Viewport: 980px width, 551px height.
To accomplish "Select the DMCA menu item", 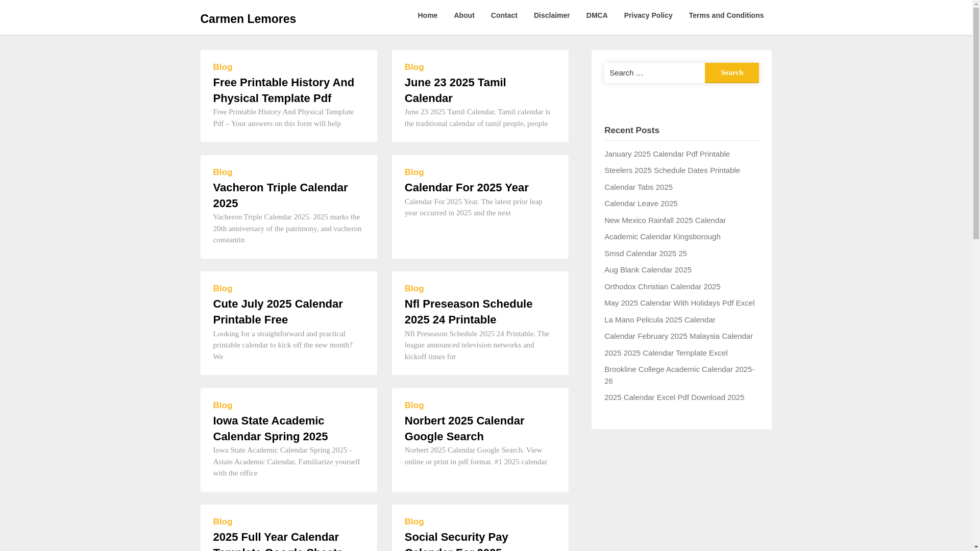I will coord(597,15).
